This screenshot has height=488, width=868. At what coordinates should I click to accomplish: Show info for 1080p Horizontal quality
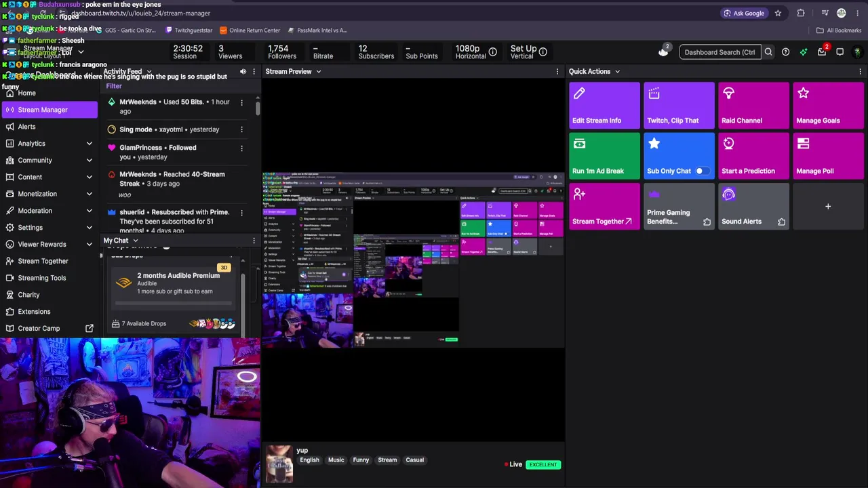coord(493,52)
